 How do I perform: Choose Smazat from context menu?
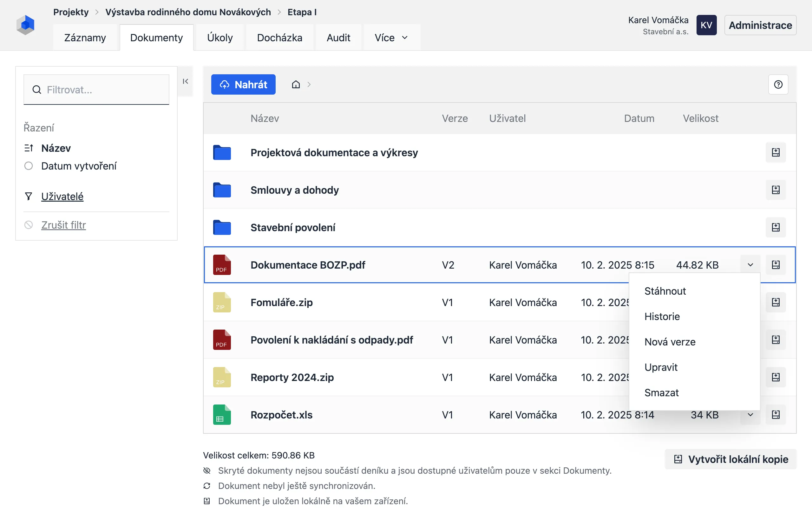tap(694, 393)
